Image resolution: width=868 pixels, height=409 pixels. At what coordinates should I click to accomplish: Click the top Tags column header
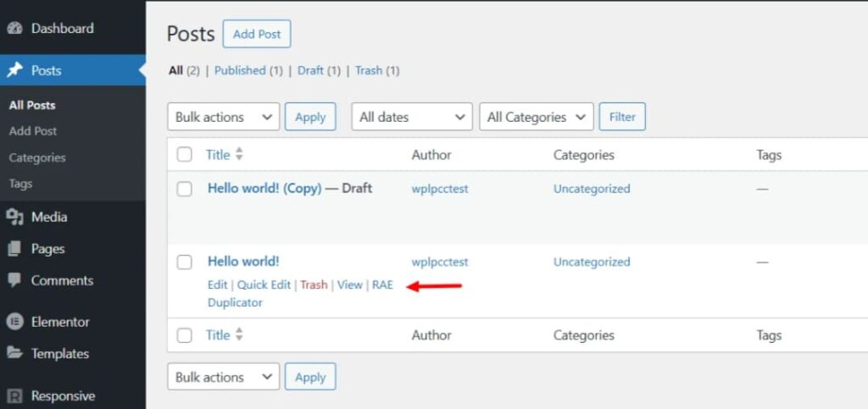tap(769, 155)
